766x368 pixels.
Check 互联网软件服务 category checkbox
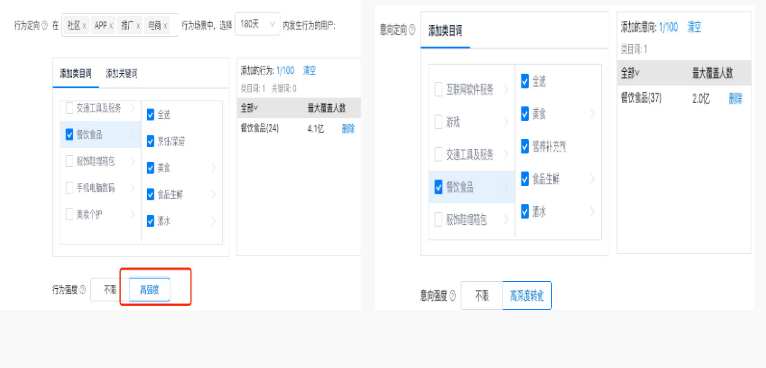click(438, 89)
